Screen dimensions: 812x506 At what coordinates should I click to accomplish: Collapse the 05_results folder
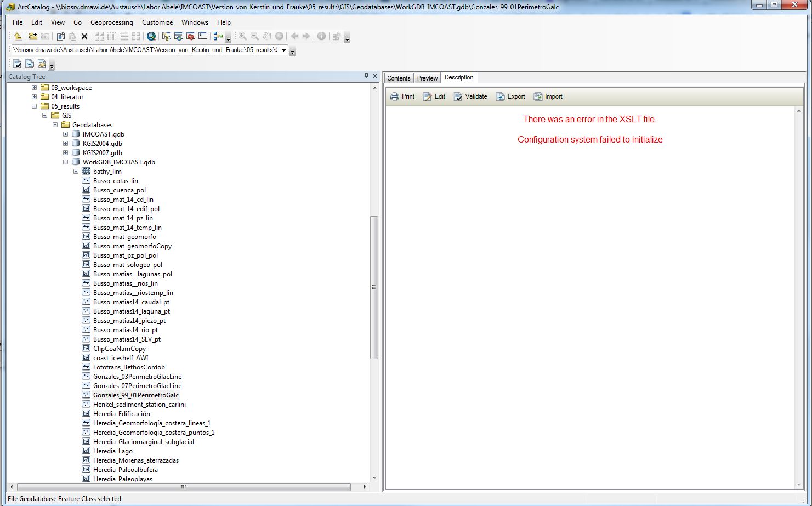(34, 106)
